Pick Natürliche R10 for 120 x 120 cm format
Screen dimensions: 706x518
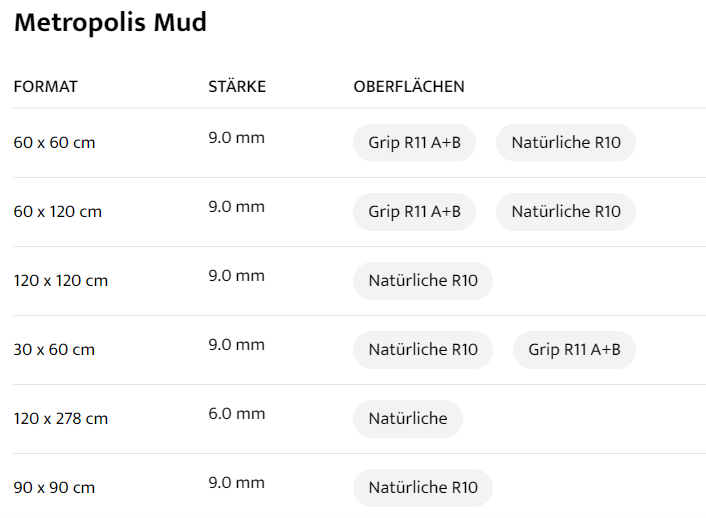(x=423, y=281)
